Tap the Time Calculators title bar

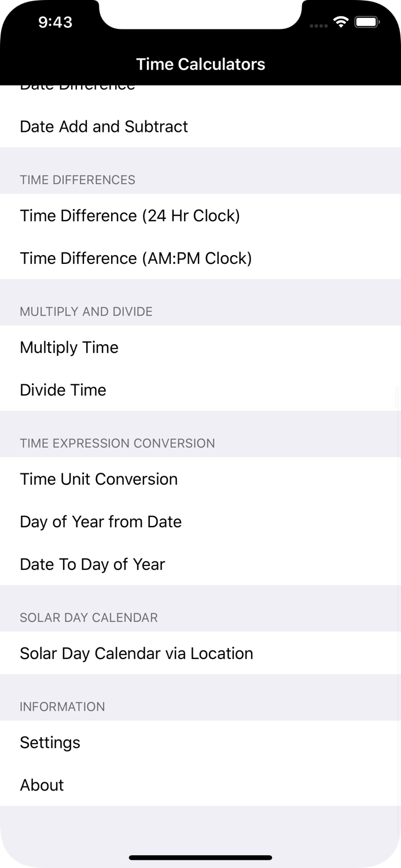click(x=200, y=64)
